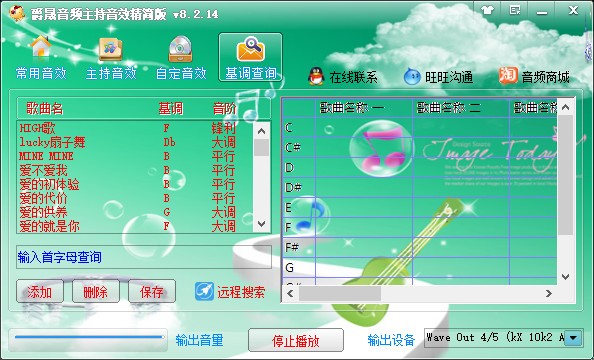Select the E key row header
The image size is (594, 360).
coord(299,207)
